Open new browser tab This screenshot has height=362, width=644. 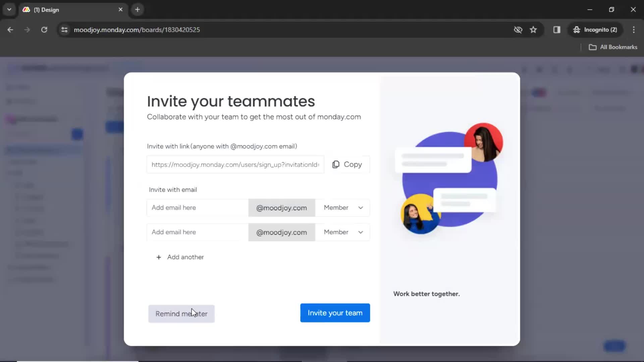tap(138, 10)
